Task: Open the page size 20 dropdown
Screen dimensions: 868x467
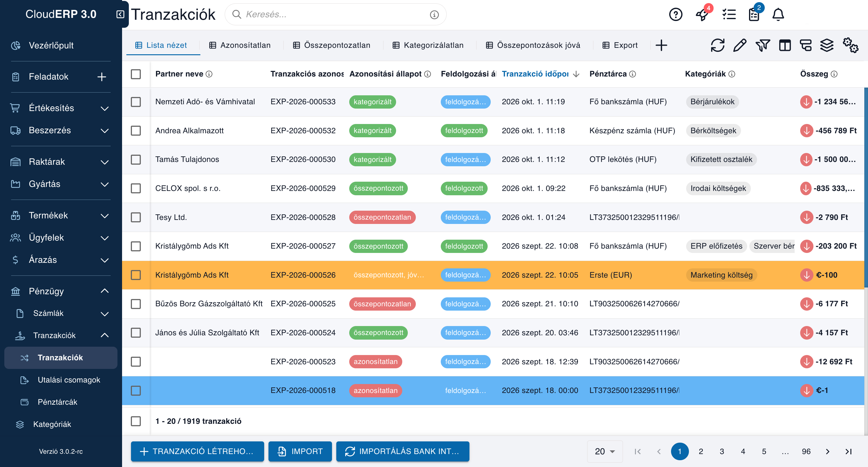Action: point(605,451)
